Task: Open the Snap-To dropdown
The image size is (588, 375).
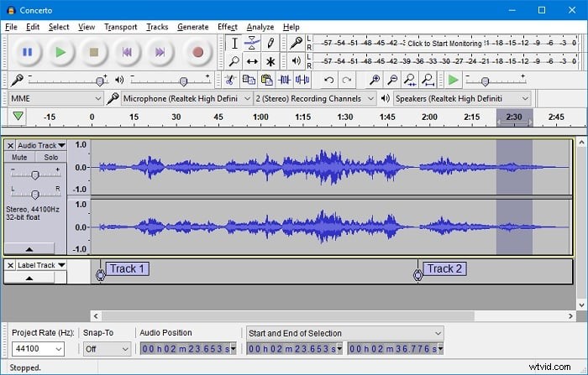Action: 107,349
